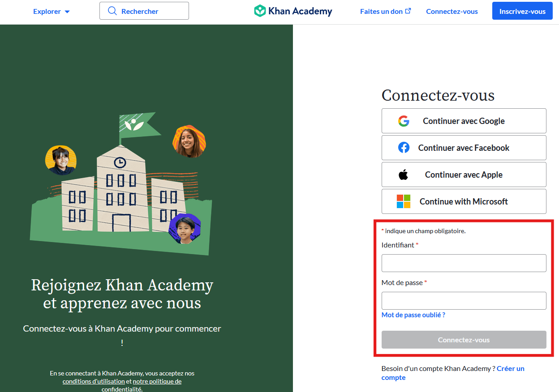The image size is (559, 392).
Task: Continue with the Google sign-in button
Action: pos(464,121)
